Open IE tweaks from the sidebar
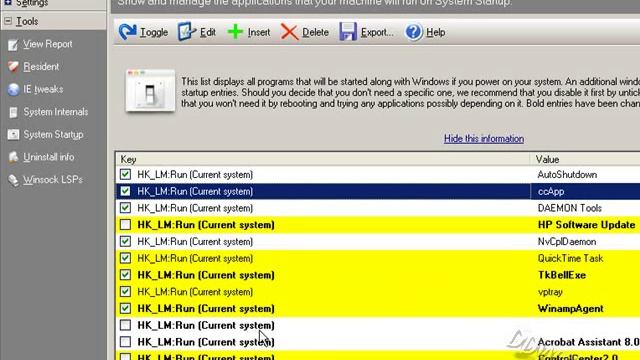The width and height of the screenshot is (640, 360). tap(43, 89)
